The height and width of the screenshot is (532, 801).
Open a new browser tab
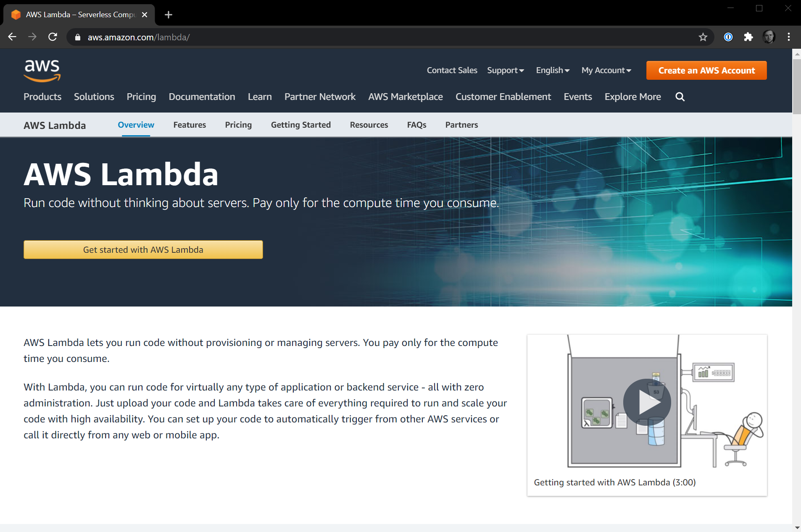point(169,15)
